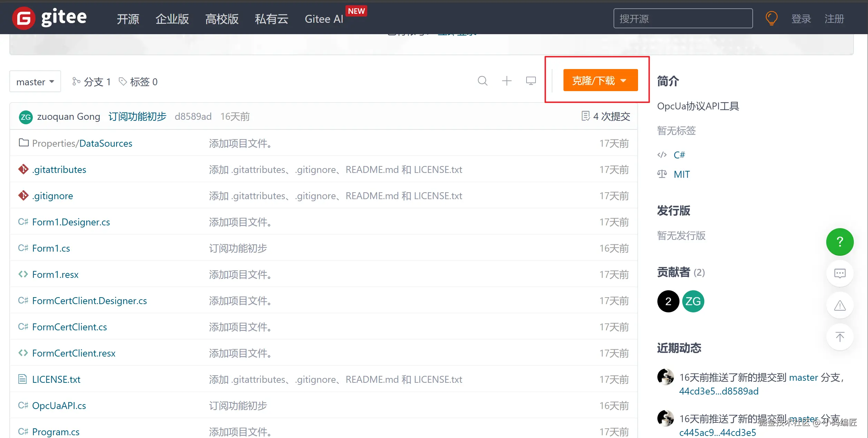This screenshot has height=438, width=868.
Task: Open the Web IDE monitor icon
Action: click(531, 81)
